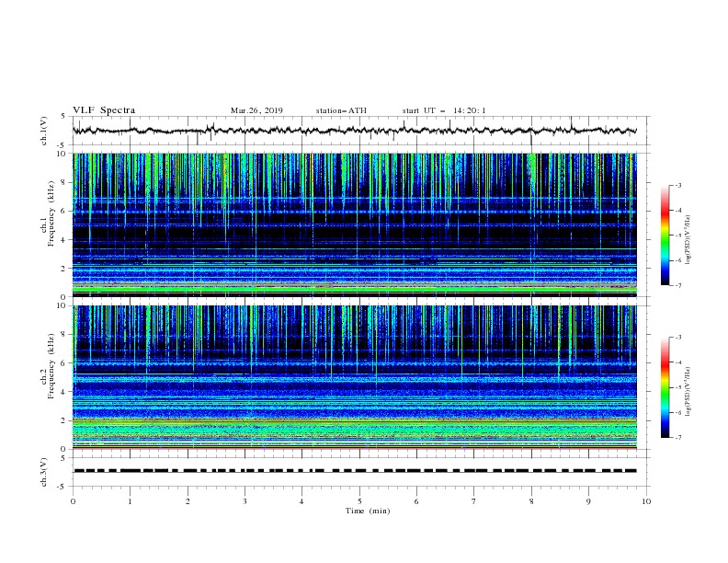Click the "-3" tick of ch.1 color bar
The width and height of the screenshot is (728, 563).
677,185
